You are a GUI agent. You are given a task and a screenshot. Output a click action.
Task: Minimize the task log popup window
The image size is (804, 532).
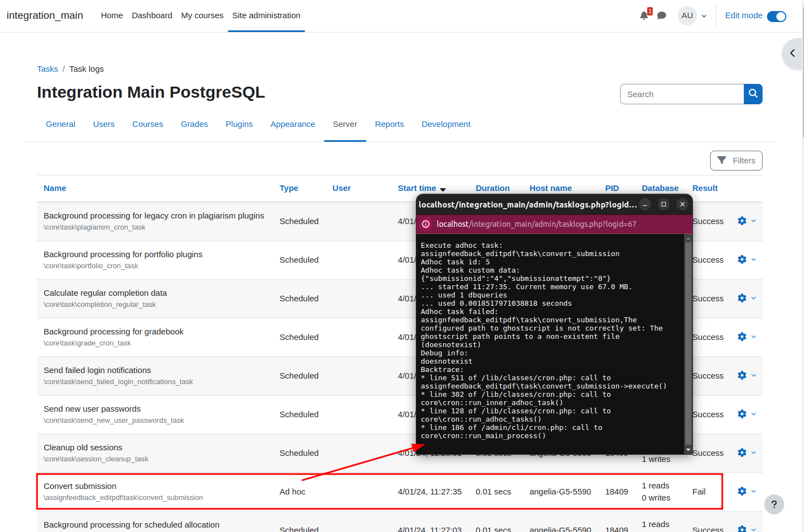(645, 204)
